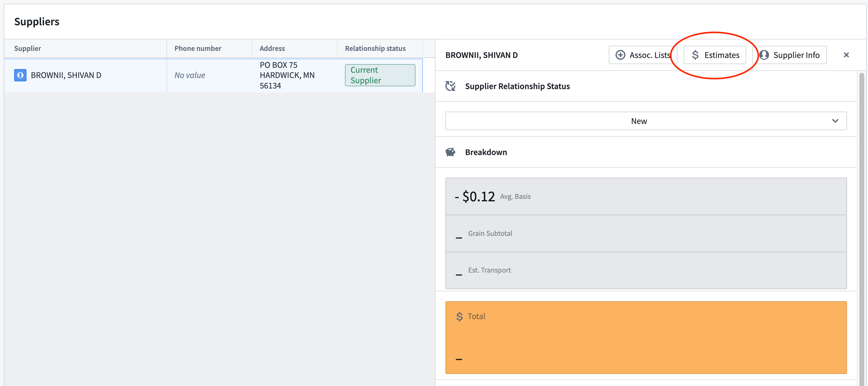Click the Supplier Info person icon
Image resolution: width=868 pixels, height=386 pixels.
764,55
